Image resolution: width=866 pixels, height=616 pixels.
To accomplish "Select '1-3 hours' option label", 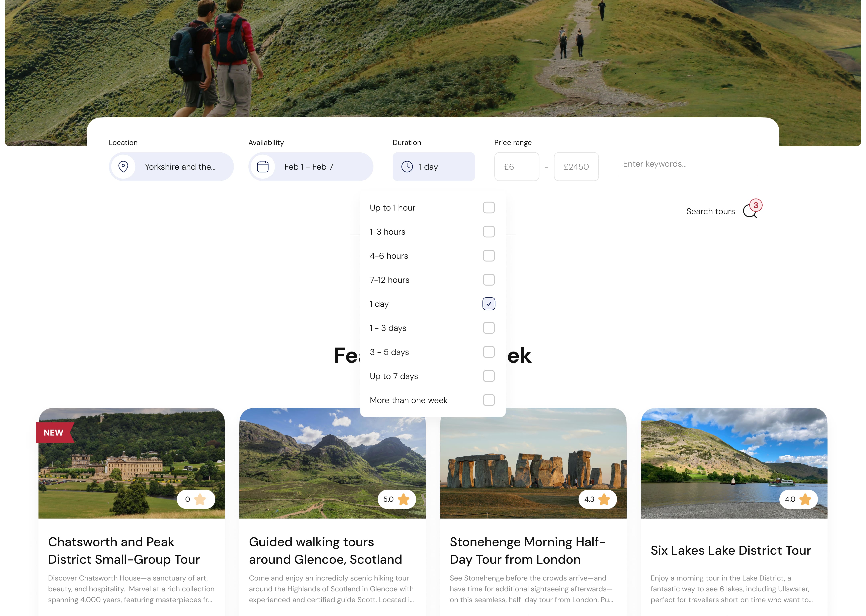I will pyautogui.click(x=387, y=232).
